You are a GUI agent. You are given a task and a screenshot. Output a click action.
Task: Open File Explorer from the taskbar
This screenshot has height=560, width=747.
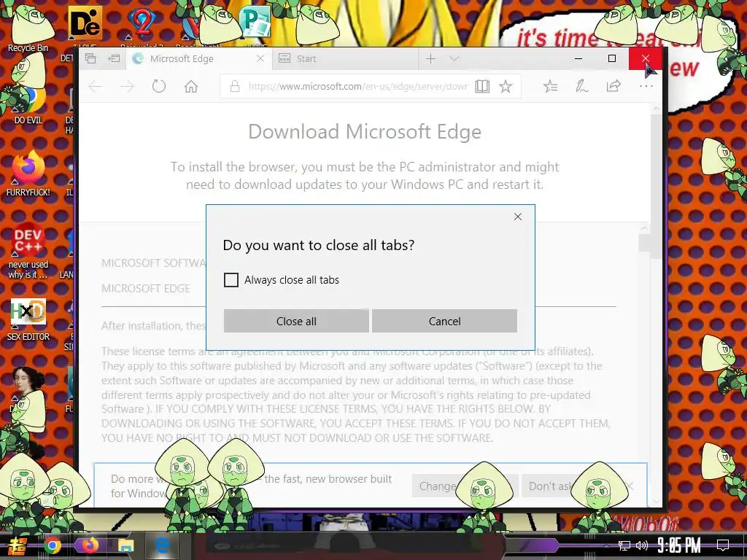click(125, 545)
